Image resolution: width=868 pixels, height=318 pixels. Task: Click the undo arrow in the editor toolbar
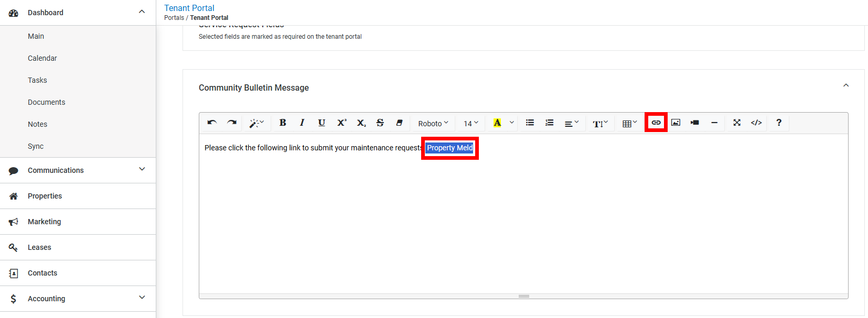click(x=212, y=123)
